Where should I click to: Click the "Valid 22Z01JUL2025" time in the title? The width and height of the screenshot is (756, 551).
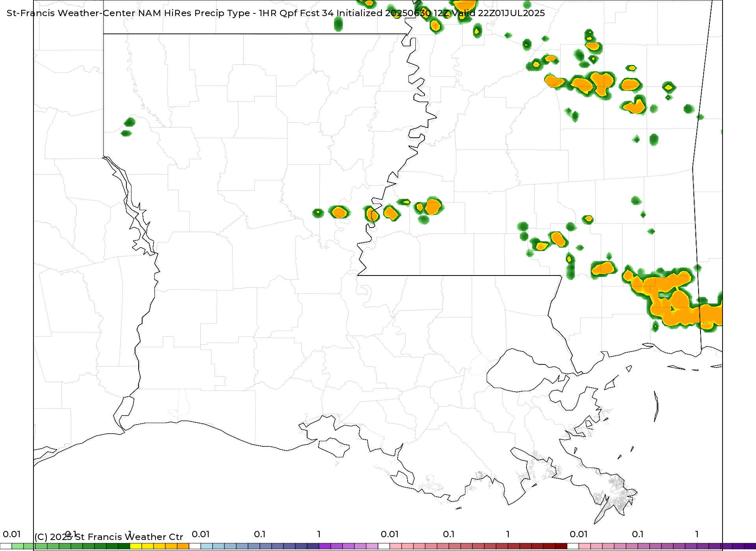[498, 13]
